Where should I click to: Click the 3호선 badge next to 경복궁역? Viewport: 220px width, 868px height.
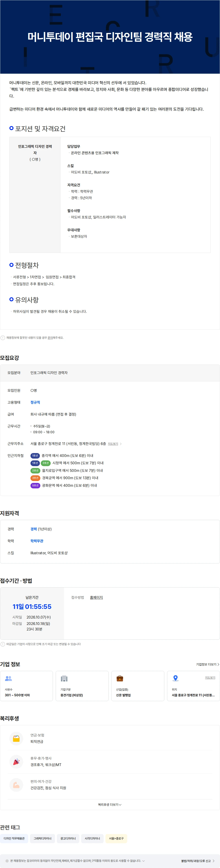click(x=35, y=478)
